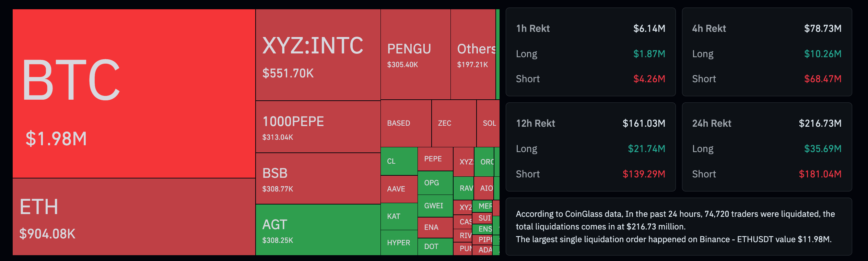This screenshot has width=868, height=261.
Task: Select the BASED tile
Action: (x=406, y=123)
